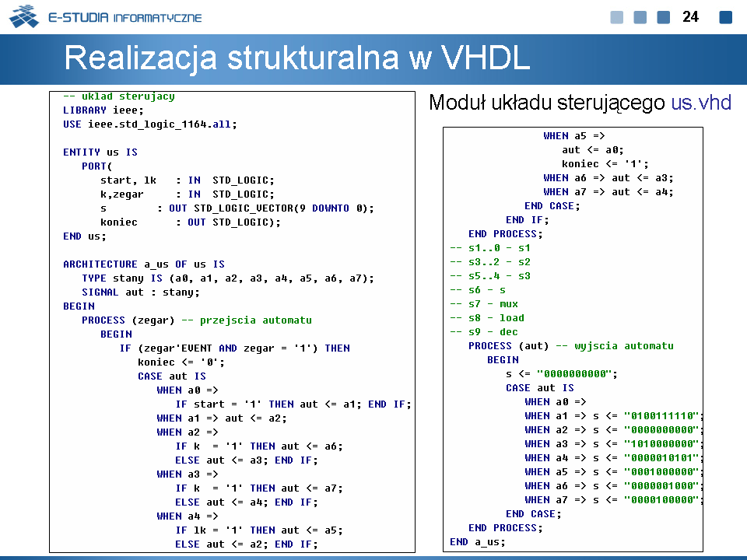Click the 'us.vhd' file name

pos(701,103)
